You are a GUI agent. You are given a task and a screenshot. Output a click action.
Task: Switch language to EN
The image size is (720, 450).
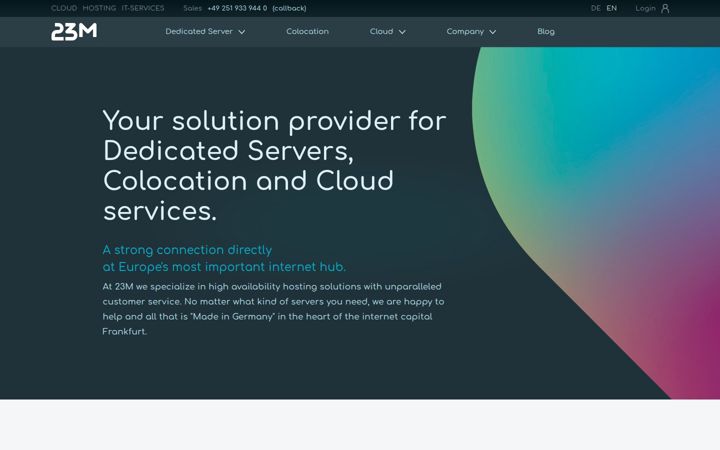click(x=612, y=8)
